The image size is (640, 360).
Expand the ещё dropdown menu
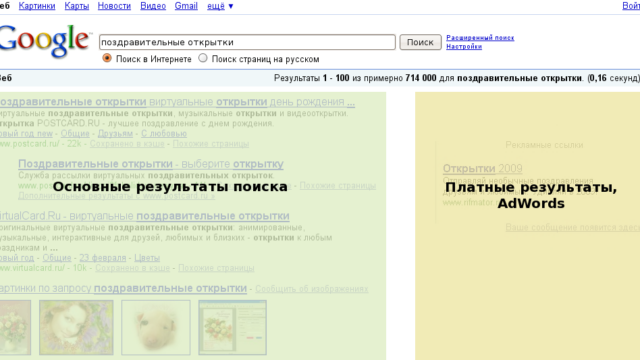(220, 6)
